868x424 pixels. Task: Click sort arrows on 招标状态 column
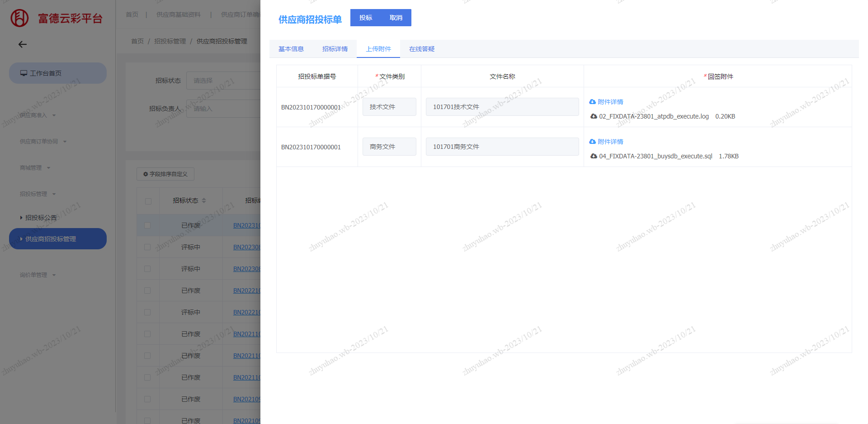point(204,200)
